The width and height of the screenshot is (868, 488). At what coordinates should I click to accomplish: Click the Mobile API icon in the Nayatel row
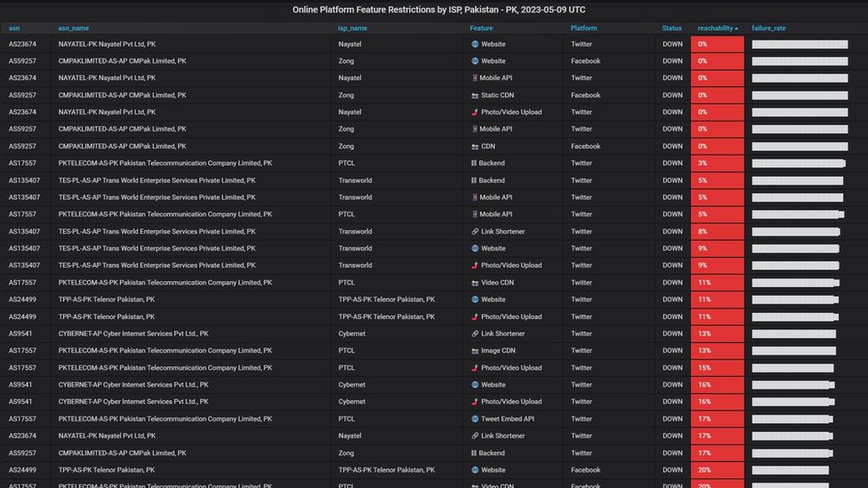[474, 78]
